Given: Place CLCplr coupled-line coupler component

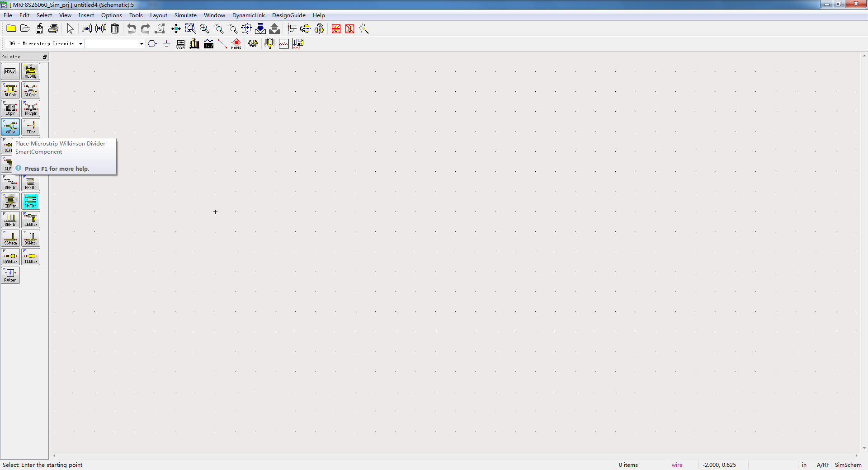Looking at the screenshot, I should [31, 90].
